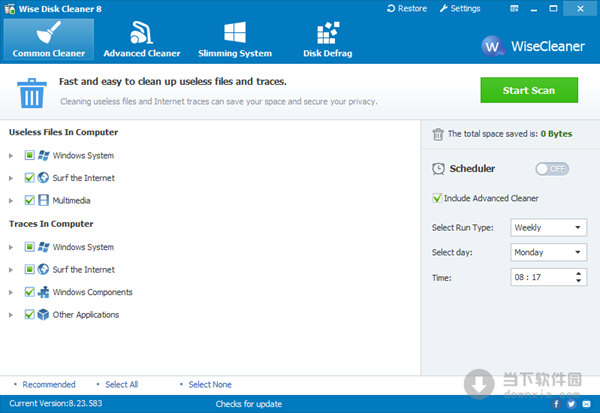600x413 pixels.
Task: Expand the Other Applications node
Action: (x=11, y=315)
